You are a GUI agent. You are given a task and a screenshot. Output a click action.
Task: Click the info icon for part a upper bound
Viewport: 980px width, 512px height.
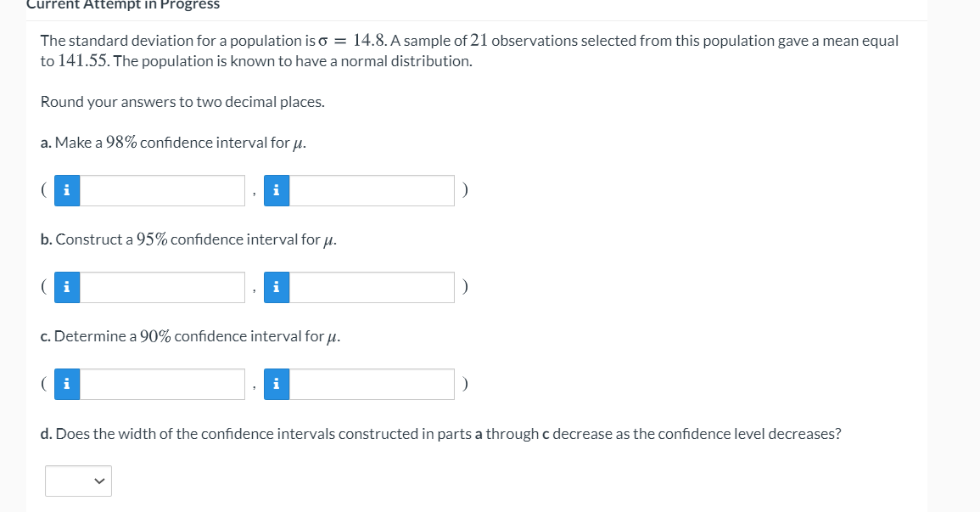(275, 190)
